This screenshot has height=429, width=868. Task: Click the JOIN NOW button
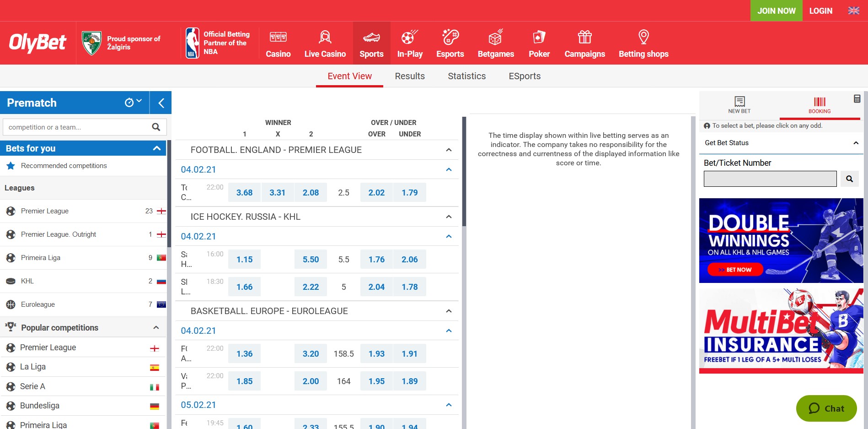[x=776, y=11]
